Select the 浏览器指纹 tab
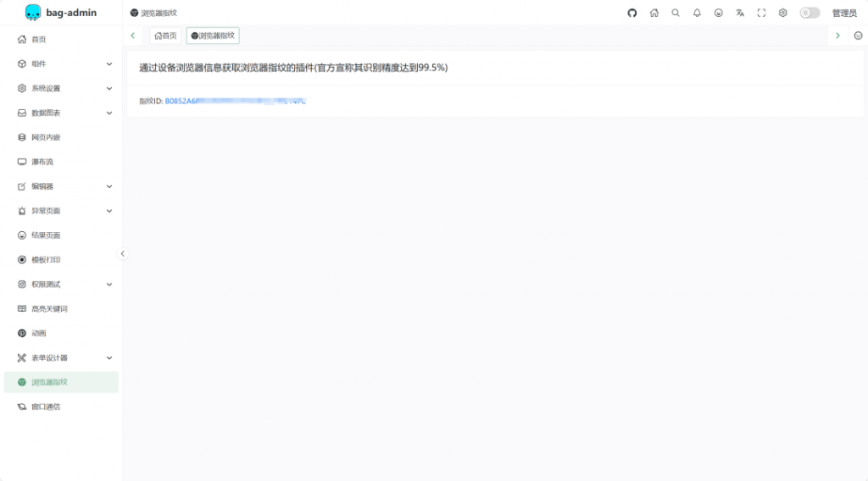This screenshot has height=481, width=868. coord(213,36)
